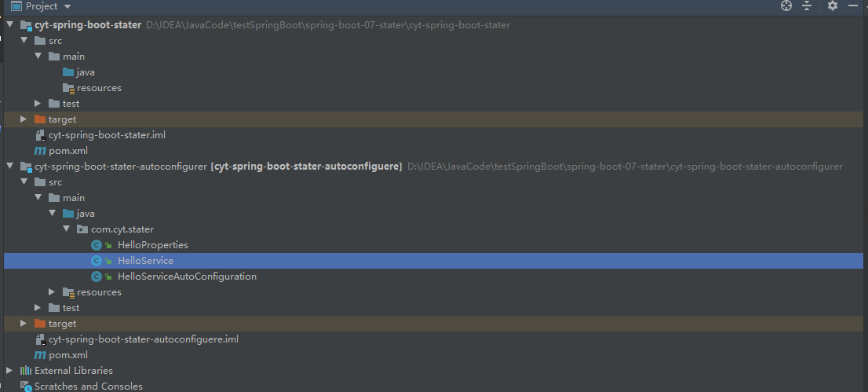
Task: Open the Project view dropdown
Action: (67, 6)
